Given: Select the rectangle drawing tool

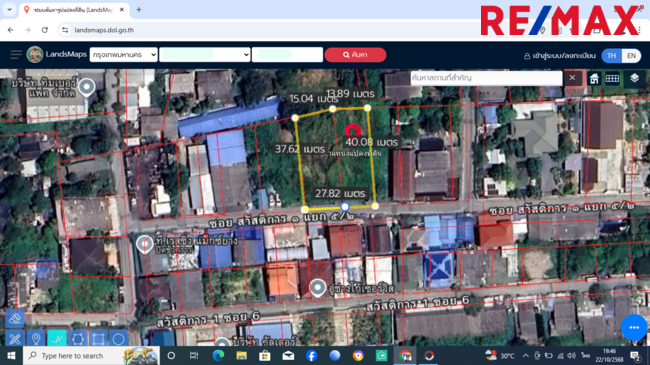Looking at the screenshot, I should click(98, 339).
